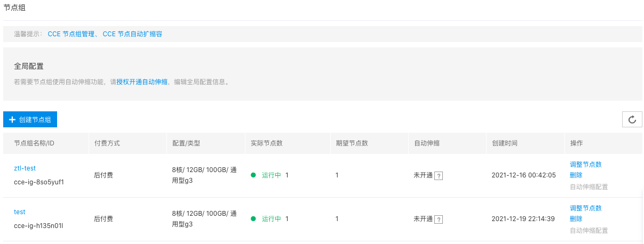Click 授权开通自动伸缩 link

pyautogui.click(x=142, y=82)
